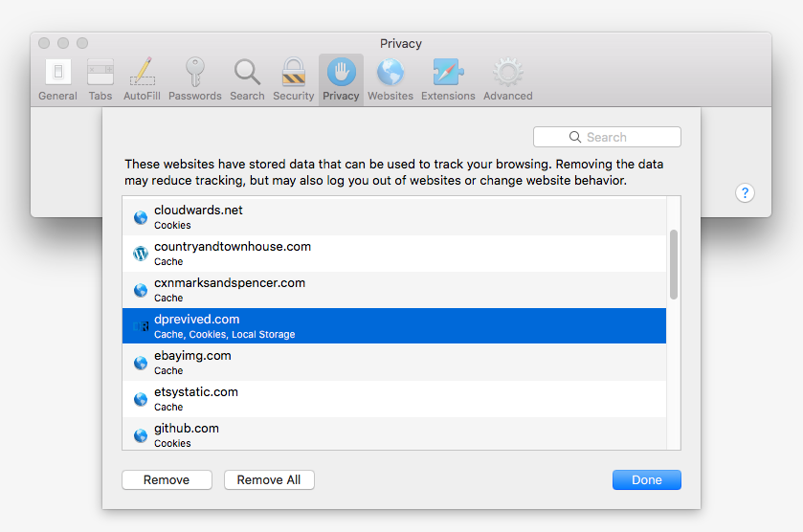This screenshot has width=803, height=532.
Task: Open the Search magnifier preferences icon
Action: point(247,72)
